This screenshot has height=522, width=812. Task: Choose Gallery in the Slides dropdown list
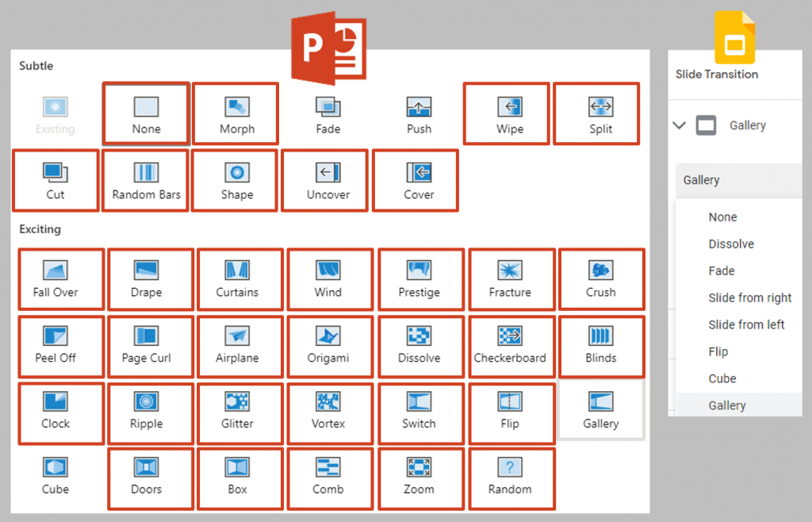point(739,405)
